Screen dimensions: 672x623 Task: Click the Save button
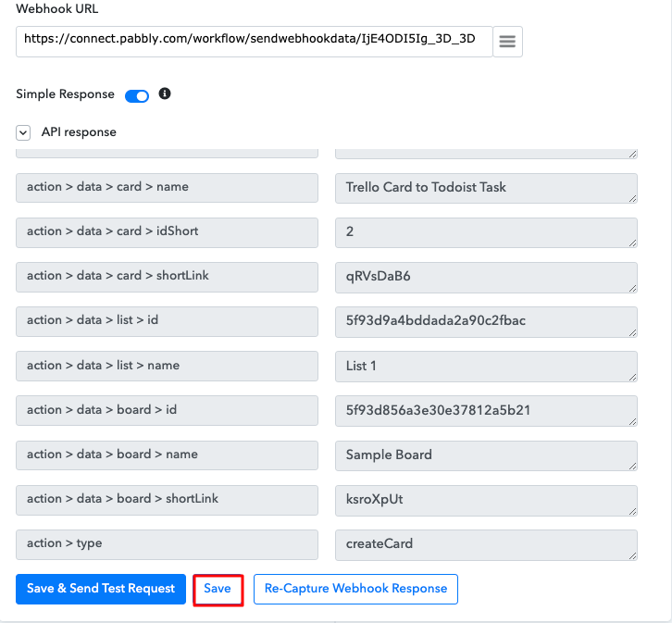[218, 589]
